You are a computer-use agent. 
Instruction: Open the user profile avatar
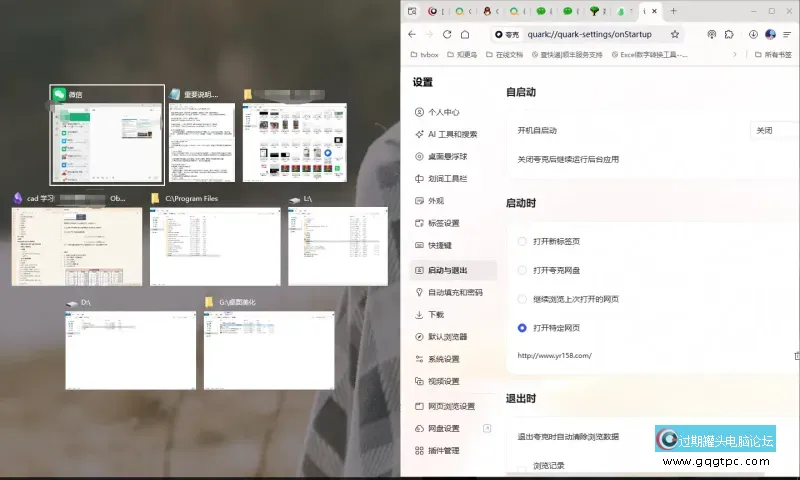(770, 34)
